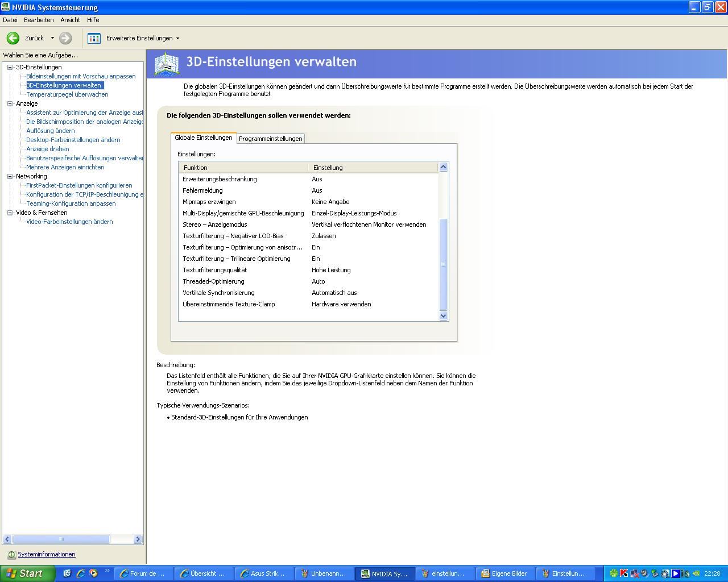Open Die Bildschirmposition der analogen Anzeige
The height and width of the screenshot is (582, 728).
click(85, 122)
